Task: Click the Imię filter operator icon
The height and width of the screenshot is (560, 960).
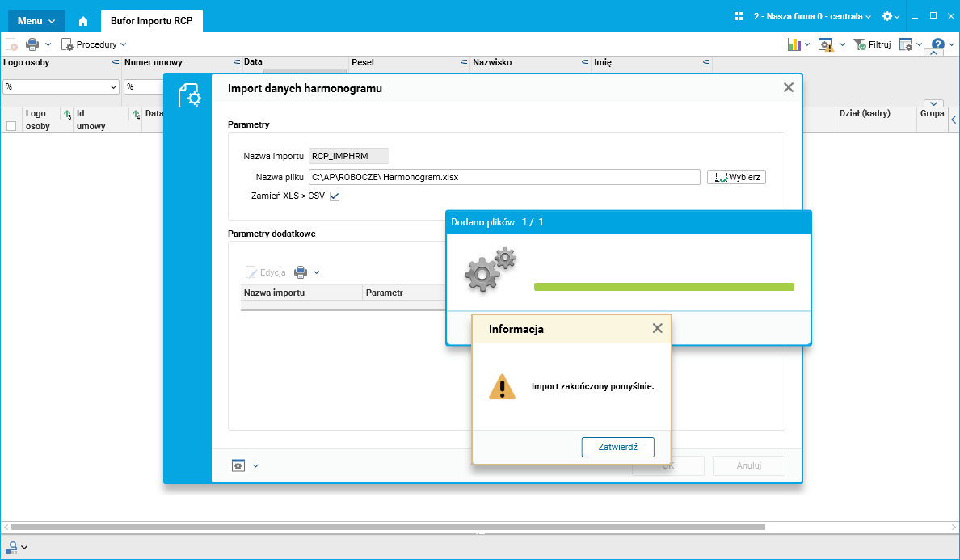Action: pyautogui.click(x=706, y=62)
